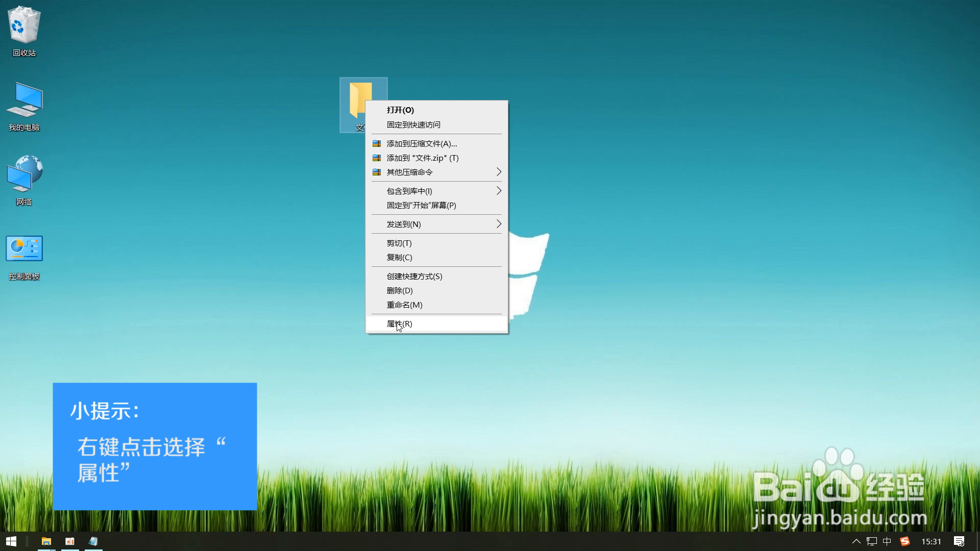Click the 其他压缩命令 menu entry

tap(437, 172)
